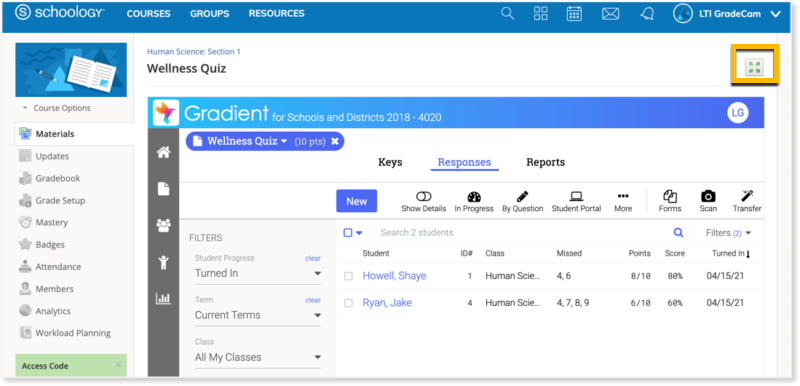
Task: Open the GROUPS menu
Action: click(x=210, y=14)
